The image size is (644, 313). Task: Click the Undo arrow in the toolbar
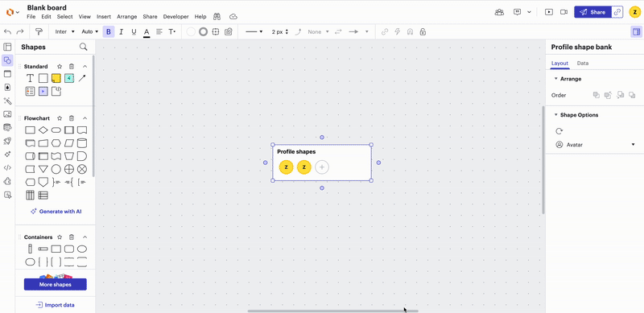[8, 31]
